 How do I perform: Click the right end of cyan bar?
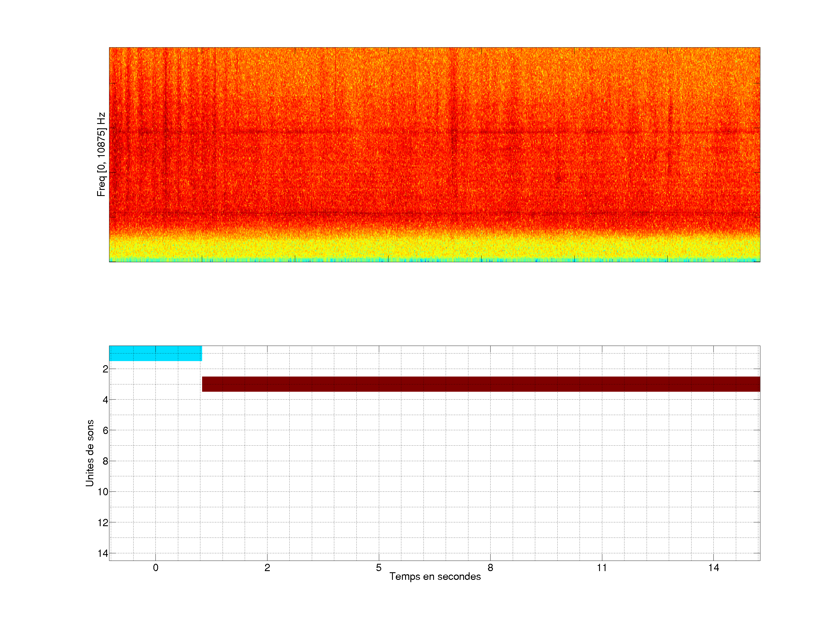click(200, 353)
